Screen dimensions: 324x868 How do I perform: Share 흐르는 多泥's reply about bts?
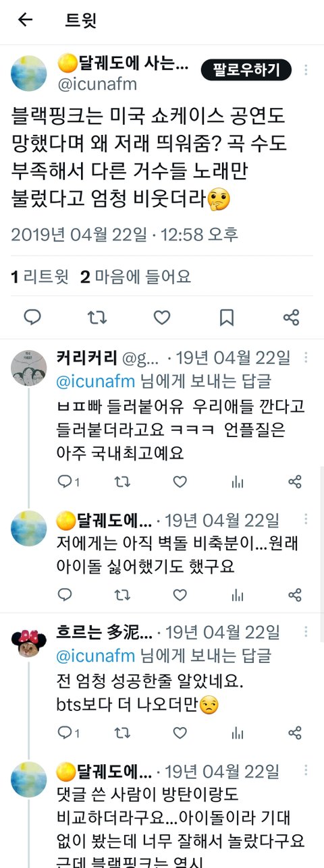click(295, 732)
